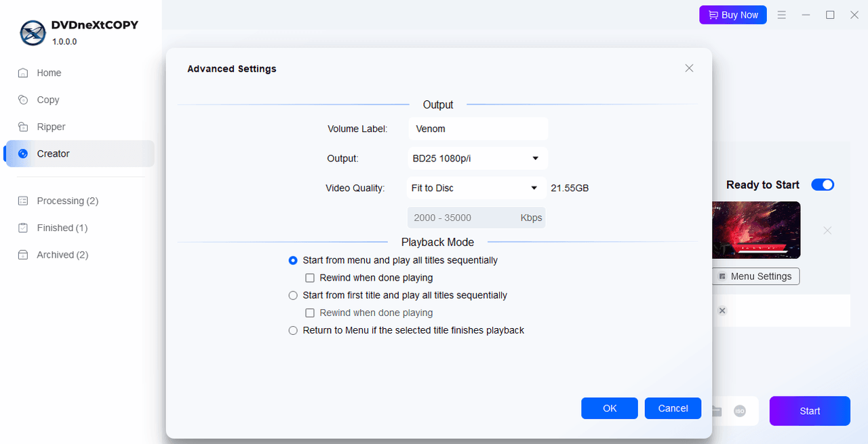Open the Home section

[x=80, y=73]
